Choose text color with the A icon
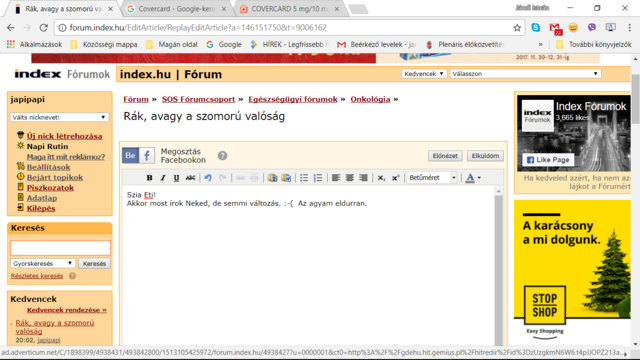 coord(470,178)
